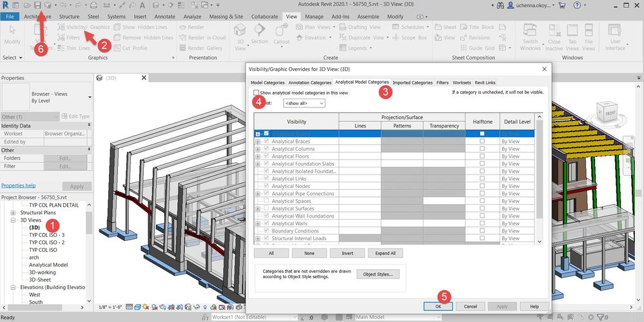Switch to Imported Categories tab
This screenshot has height=322, width=644.
pos(413,82)
